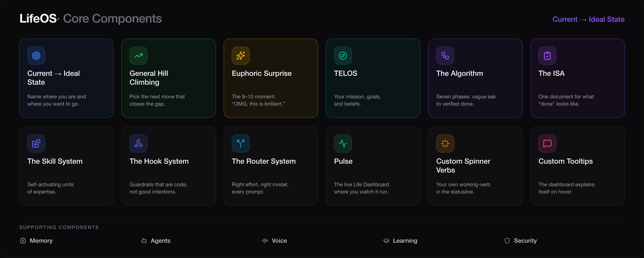Select the Memory supporting component
The width and height of the screenshot is (644, 258).
click(36, 241)
